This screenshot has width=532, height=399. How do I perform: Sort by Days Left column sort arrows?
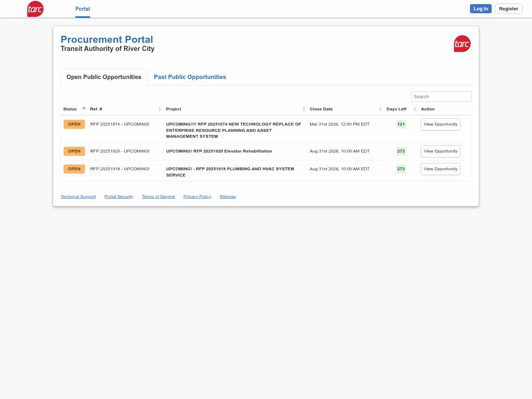click(x=415, y=109)
